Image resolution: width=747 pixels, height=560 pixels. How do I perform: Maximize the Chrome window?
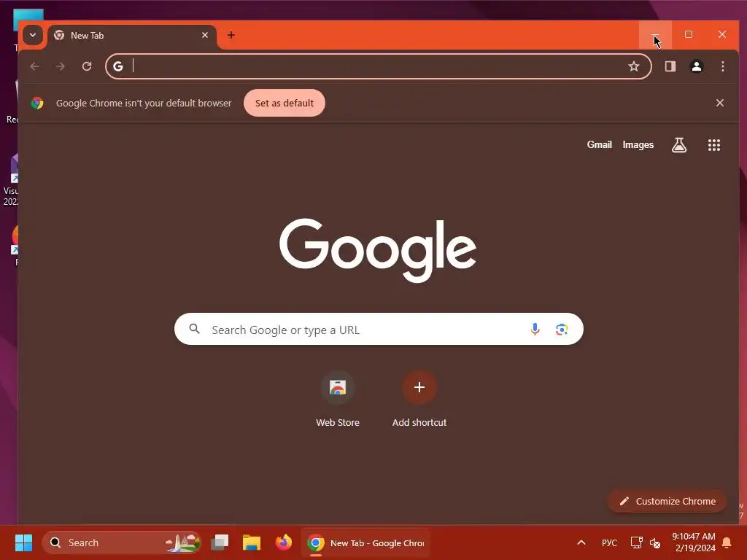coord(689,35)
